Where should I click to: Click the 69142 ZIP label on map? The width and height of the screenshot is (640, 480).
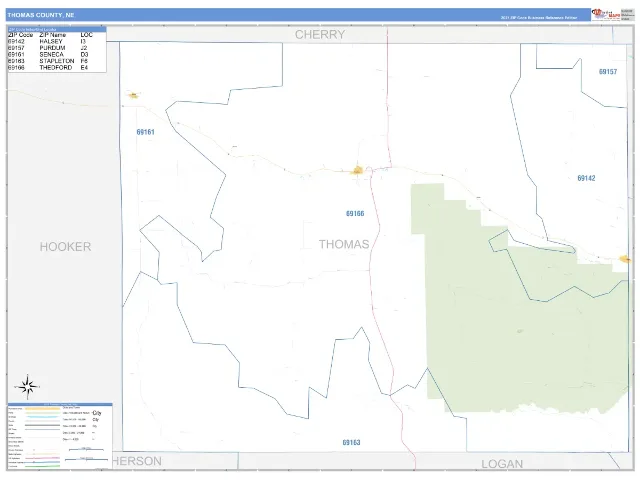pyautogui.click(x=586, y=178)
